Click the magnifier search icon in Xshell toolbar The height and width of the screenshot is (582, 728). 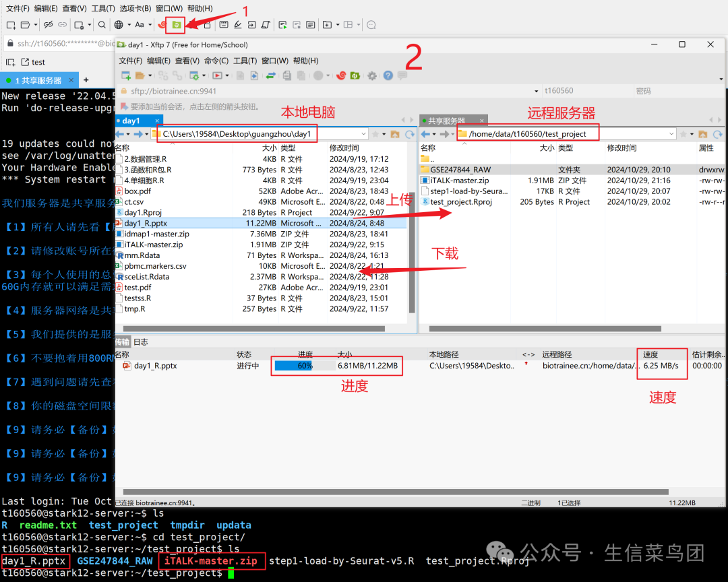coord(102,25)
